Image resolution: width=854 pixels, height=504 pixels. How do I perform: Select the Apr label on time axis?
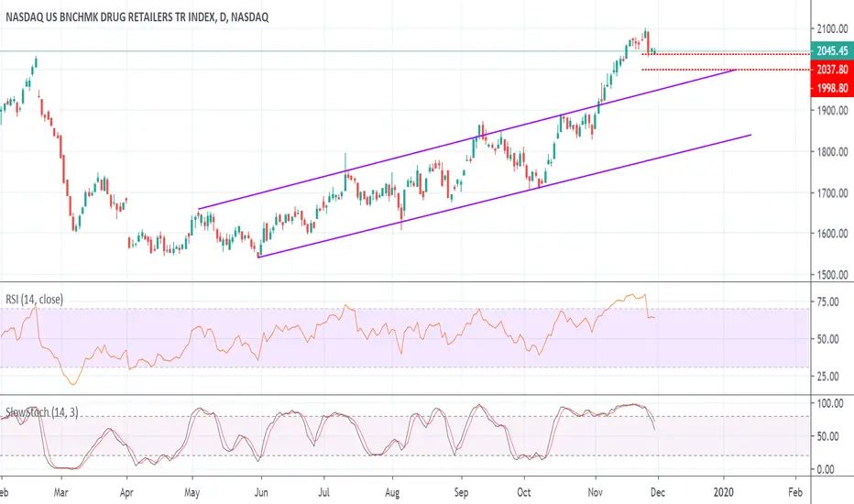click(126, 493)
